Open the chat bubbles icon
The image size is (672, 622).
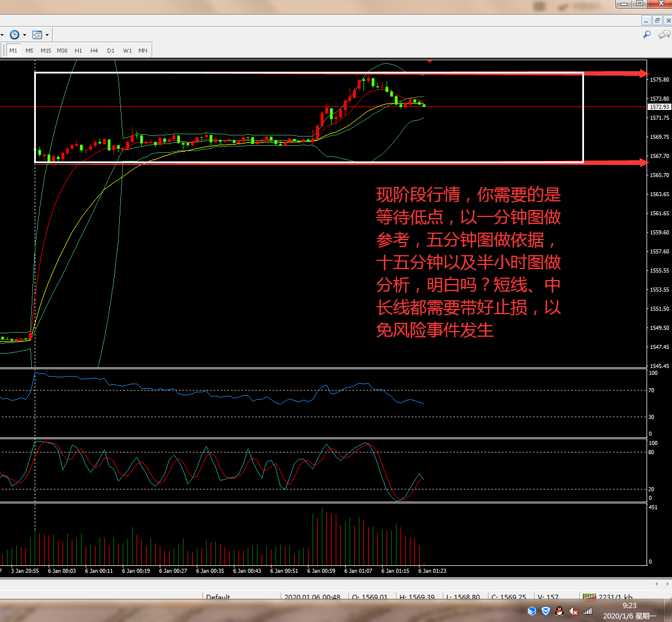[x=664, y=35]
